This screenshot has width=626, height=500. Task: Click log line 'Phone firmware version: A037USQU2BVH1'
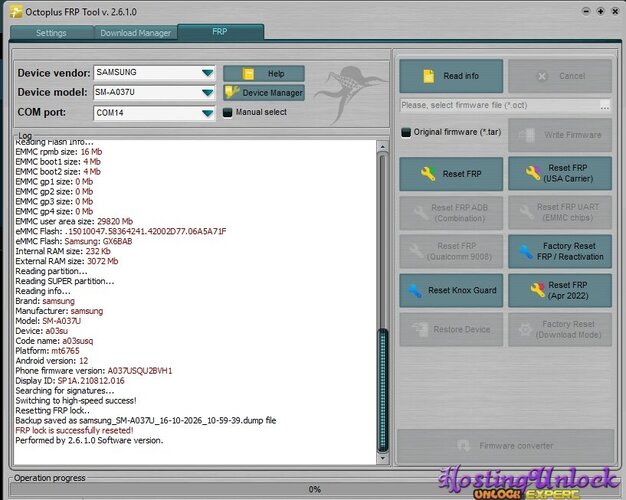(x=94, y=371)
